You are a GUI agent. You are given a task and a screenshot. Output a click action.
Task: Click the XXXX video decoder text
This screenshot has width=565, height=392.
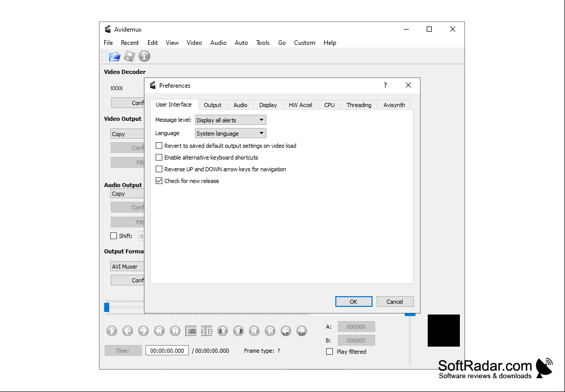pyautogui.click(x=116, y=88)
